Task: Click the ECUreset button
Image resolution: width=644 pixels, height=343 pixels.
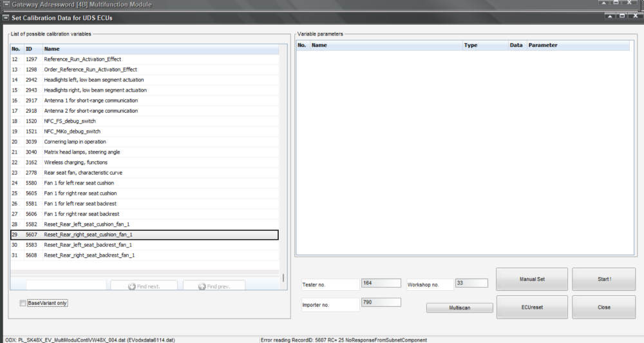Action: pos(532,308)
